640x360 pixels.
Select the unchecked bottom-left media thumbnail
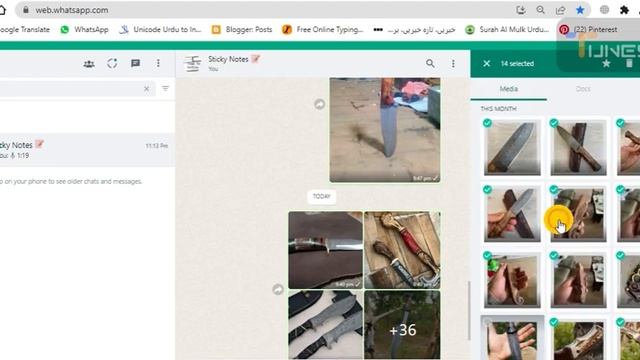(512, 338)
